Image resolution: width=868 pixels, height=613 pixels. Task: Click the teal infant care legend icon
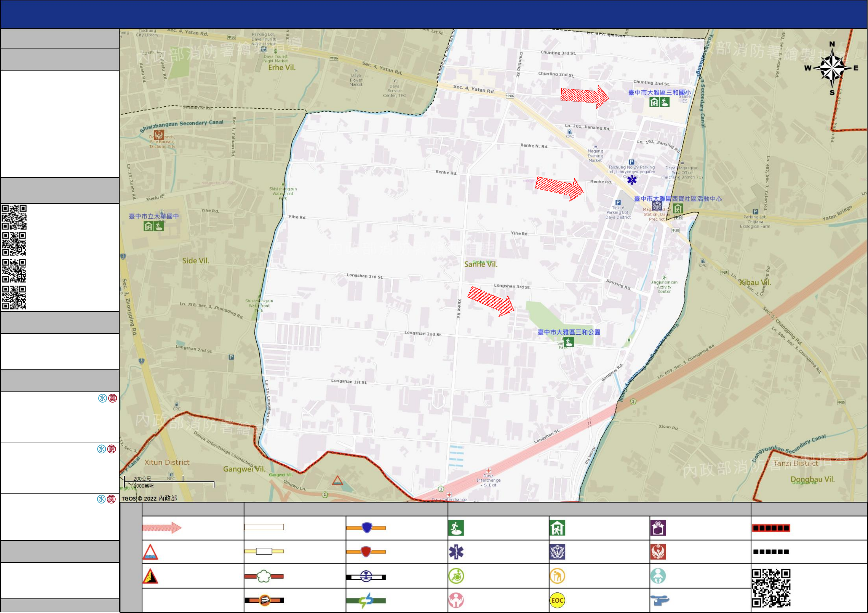pos(658,576)
